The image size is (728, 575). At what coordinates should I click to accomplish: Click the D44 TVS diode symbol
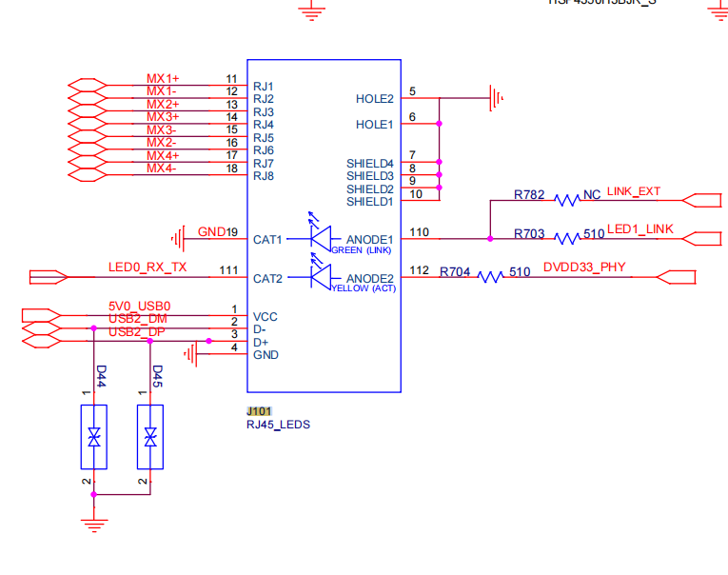[94, 437]
